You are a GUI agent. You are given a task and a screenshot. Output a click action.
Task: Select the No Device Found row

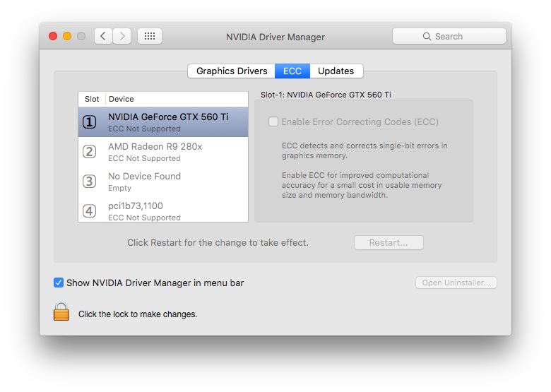click(163, 182)
